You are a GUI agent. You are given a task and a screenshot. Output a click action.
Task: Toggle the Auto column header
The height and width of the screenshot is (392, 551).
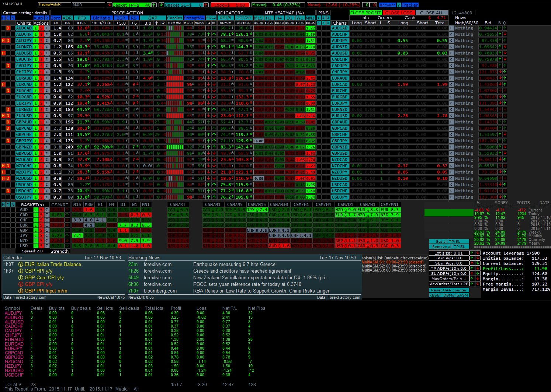[x=38, y=18]
